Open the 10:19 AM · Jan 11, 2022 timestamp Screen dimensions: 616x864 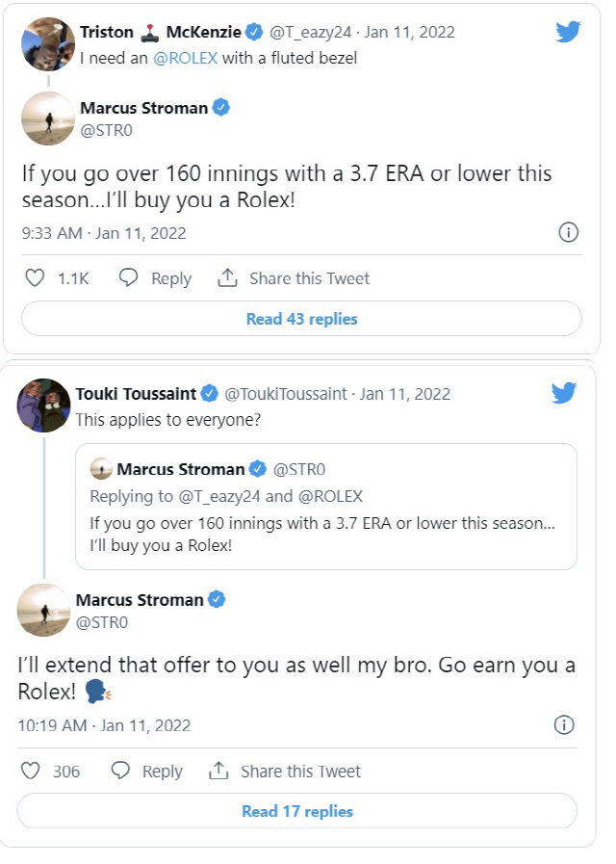click(104, 725)
